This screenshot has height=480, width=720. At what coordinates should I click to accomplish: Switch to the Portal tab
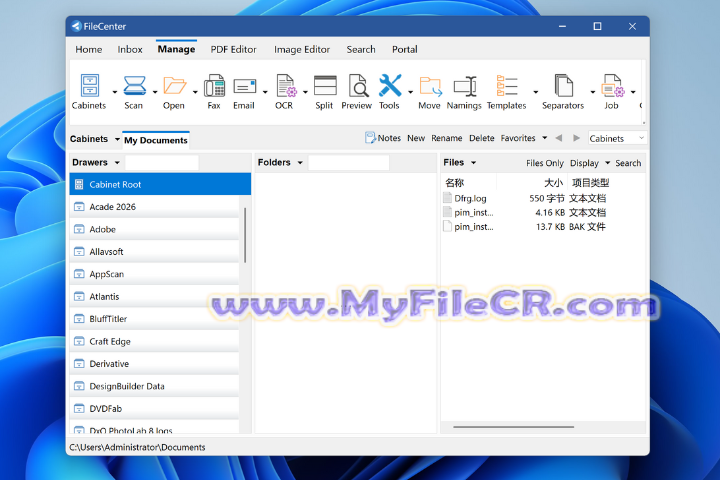(x=405, y=49)
